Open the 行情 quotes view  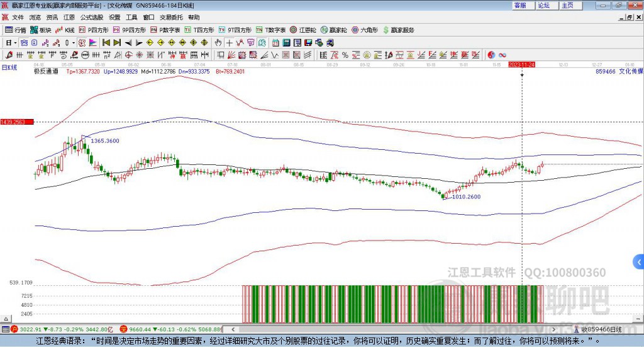pos(16,30)
